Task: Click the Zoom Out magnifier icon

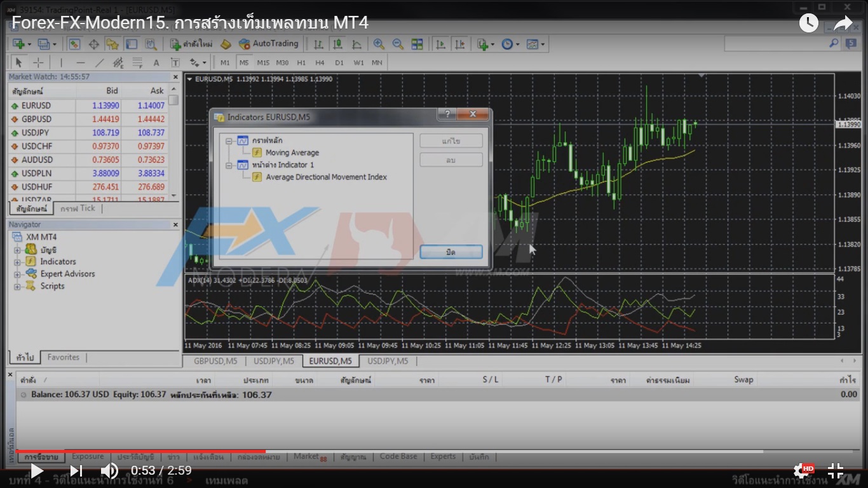Action: (398, 44)
